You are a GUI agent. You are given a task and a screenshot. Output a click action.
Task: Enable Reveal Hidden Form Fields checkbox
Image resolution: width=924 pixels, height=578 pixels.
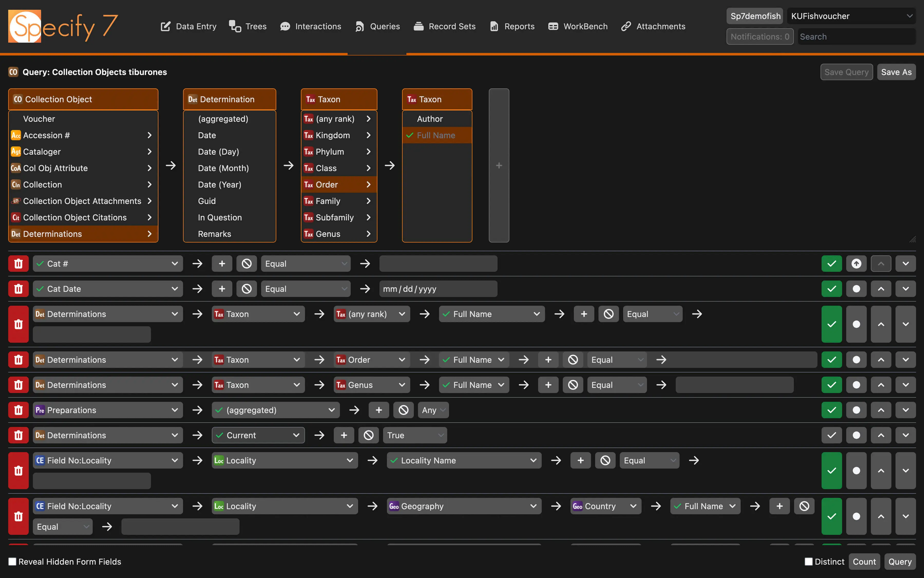(13, 562)
